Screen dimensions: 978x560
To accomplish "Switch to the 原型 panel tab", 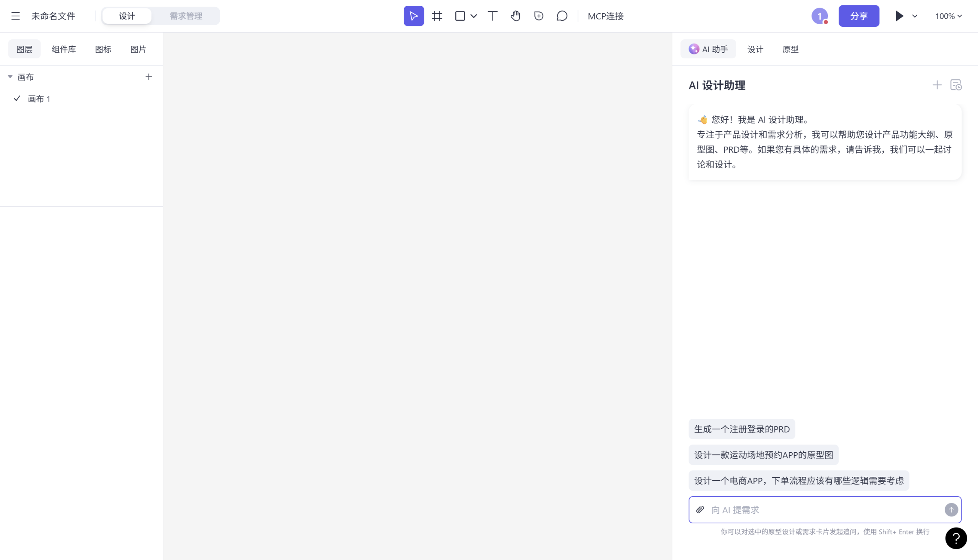I will pyautogui.click(x=790, y=49).
